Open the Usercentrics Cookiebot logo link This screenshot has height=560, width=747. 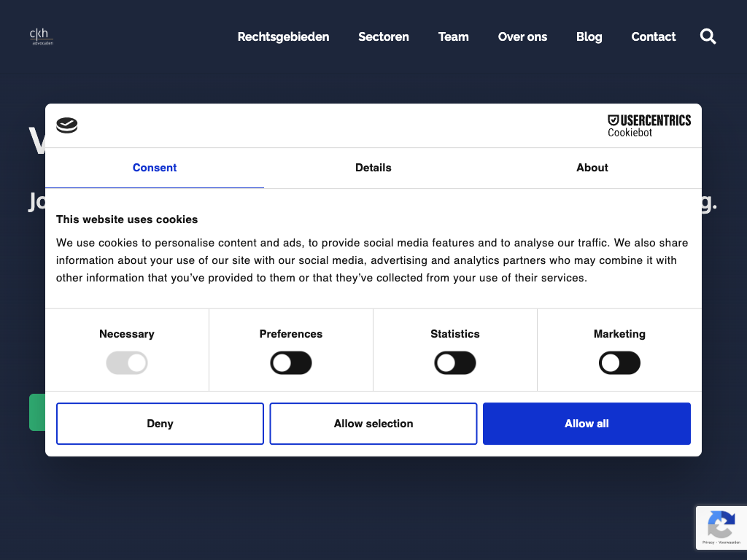tap(649, 125)
